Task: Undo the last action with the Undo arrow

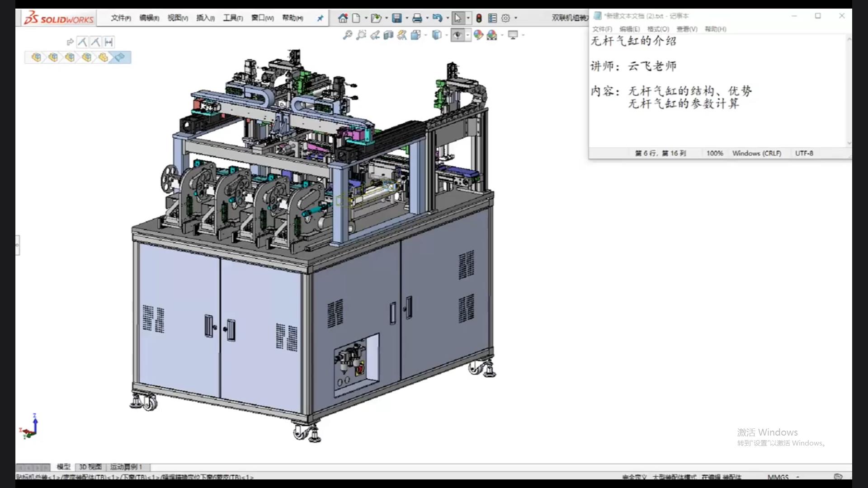Action: 437,18
